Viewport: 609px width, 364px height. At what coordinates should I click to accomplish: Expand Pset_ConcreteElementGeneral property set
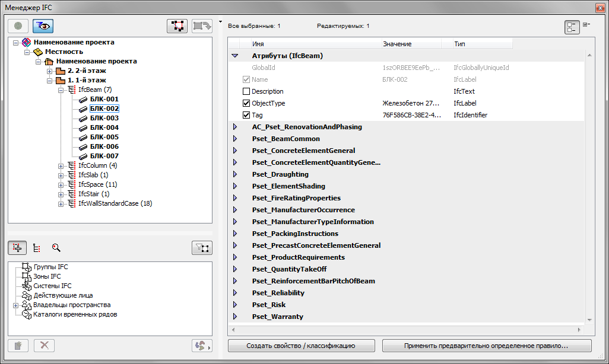pos(235,151)
